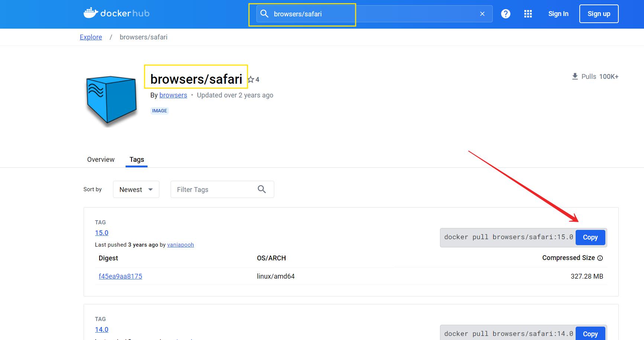The height and width of the screenshot is (340, 644).
Task: Open the browsers publisher link
Action: coord(173,95)
